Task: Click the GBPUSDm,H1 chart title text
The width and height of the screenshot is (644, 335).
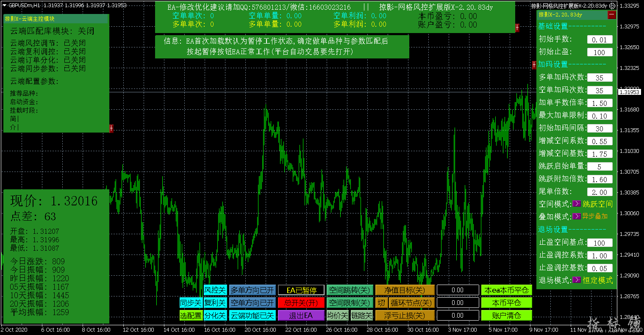Action: [x=25, y=6]
